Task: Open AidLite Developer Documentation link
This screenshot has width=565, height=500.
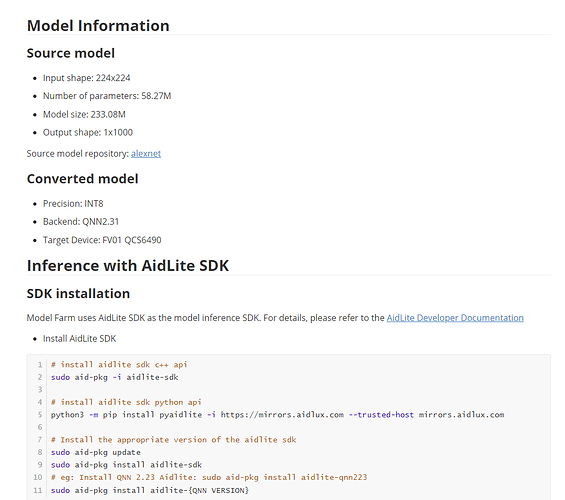Action: (x=455, y=318)
